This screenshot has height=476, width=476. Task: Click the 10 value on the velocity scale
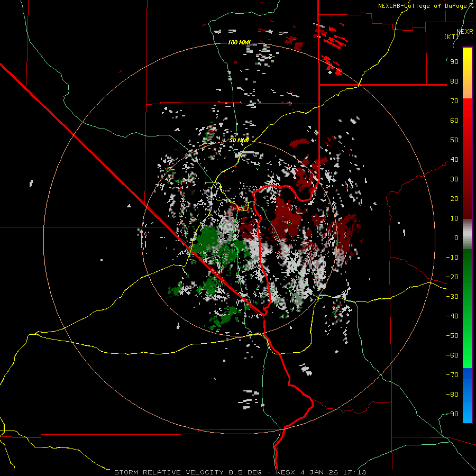pyautogui.click(x=454, y=218)
